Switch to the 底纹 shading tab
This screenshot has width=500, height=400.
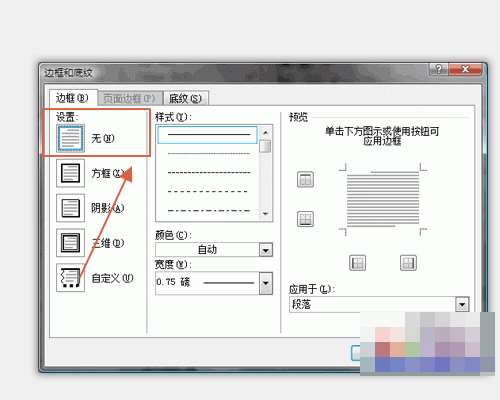[185, 98]
